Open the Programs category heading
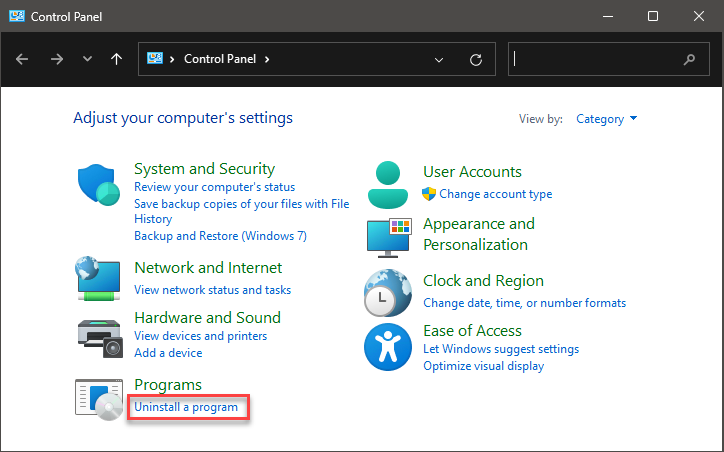Image resolution: width=724 pixels, height=452 pixels. tap(168, 385)
